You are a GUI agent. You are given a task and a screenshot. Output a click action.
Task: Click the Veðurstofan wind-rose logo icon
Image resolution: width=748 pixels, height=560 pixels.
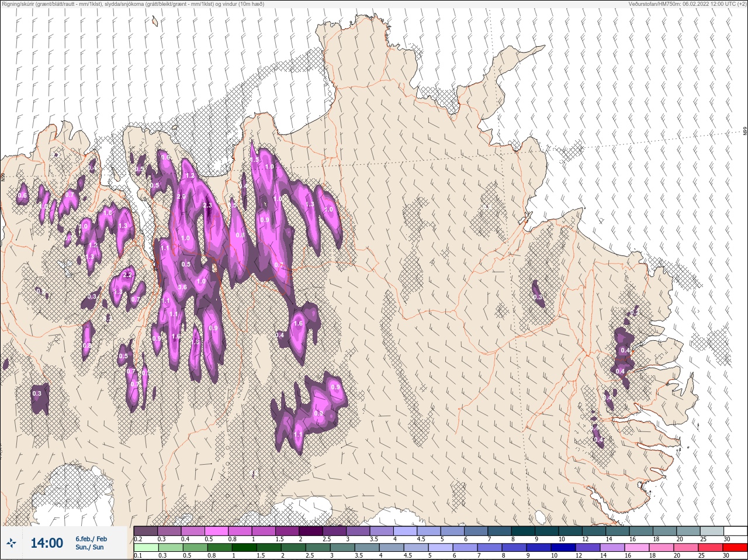tap(12, 543)
